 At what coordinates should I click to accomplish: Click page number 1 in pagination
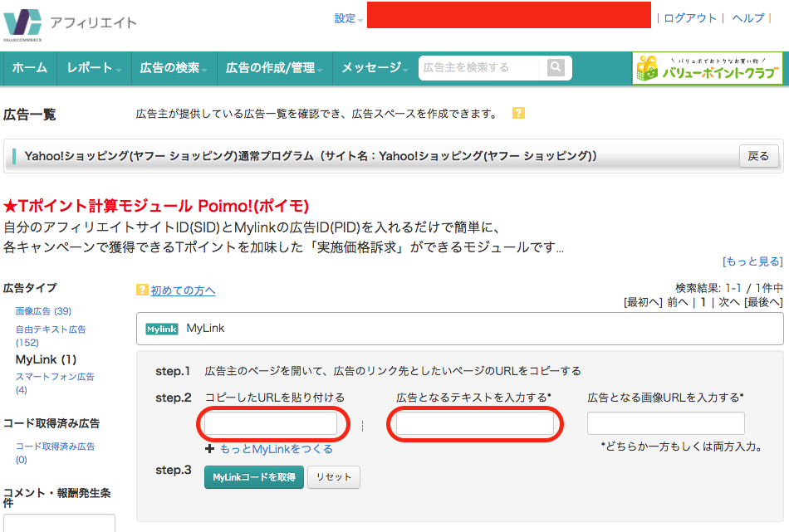coord(703,302)
